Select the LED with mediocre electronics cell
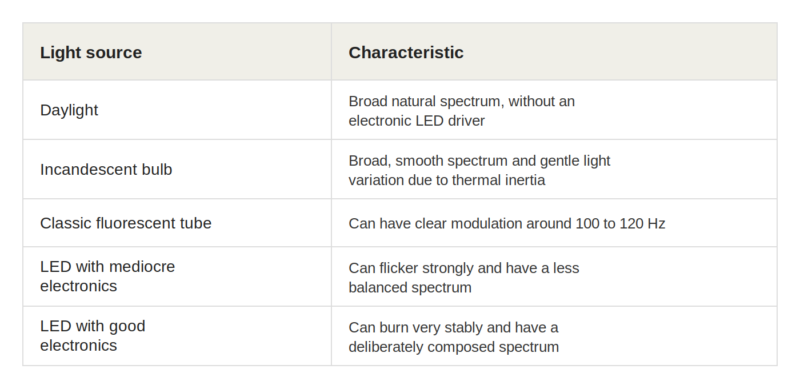Screen dimensions: 800x377 [x=177, y=277]
